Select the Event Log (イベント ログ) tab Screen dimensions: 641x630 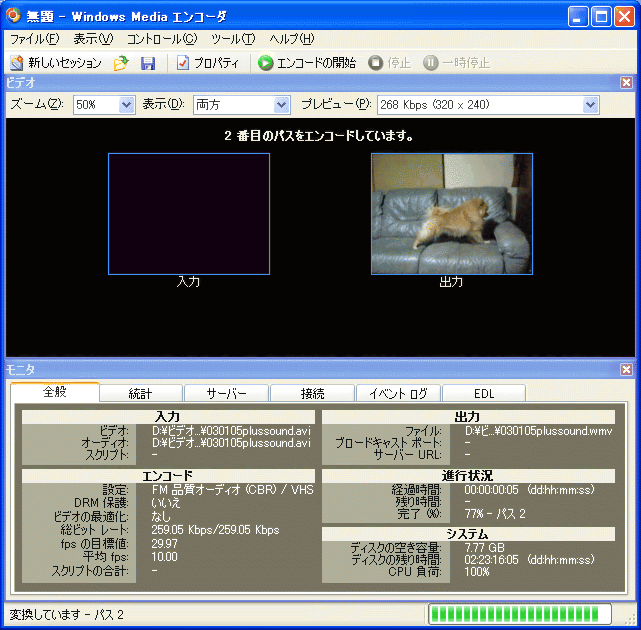(397, 393)
